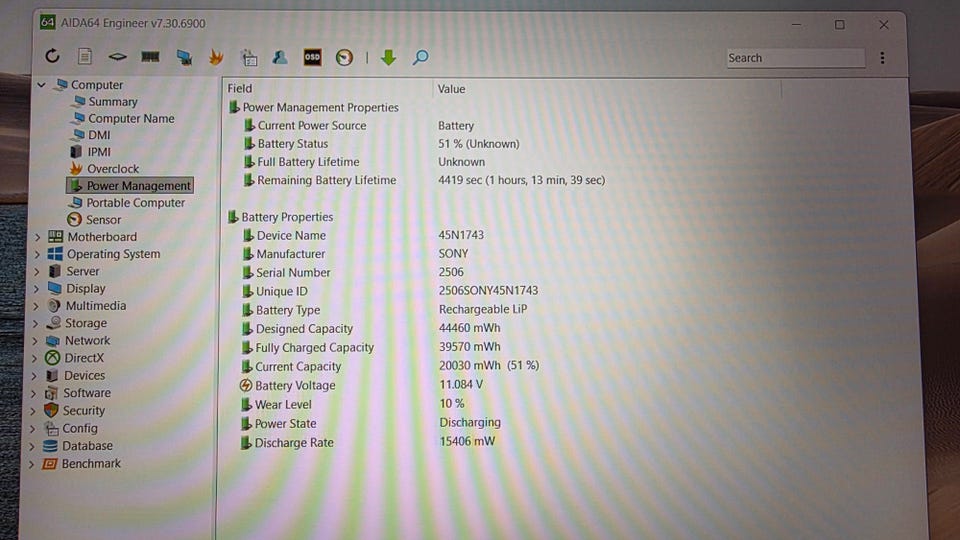Expand the Operating System node
This screenshot has height=540, width=960.
point(37,253)
